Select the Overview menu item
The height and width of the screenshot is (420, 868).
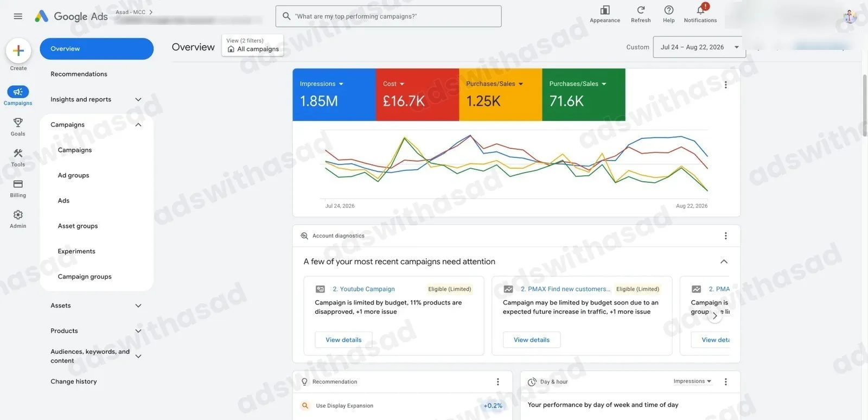tap(97, 49)
